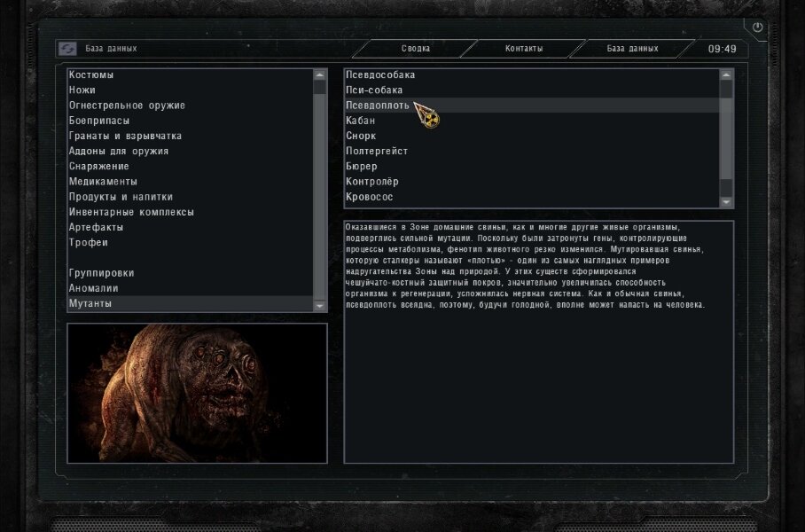Image resolution: width=805 pixels, height=532 pixels.
Task: Click the mutant creature image
Action: point(197,394)
